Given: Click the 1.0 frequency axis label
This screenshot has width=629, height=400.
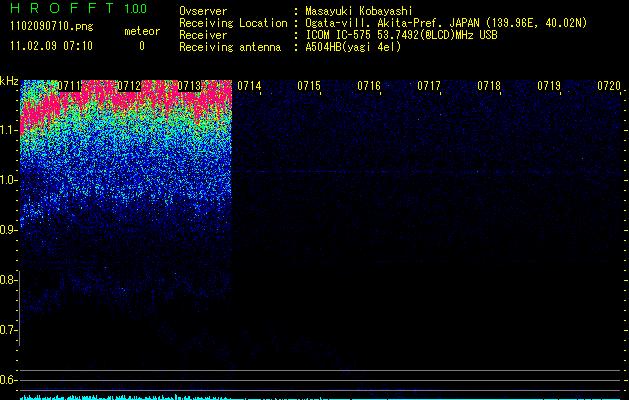Looking at the screenshot, I should pos(8,180).
